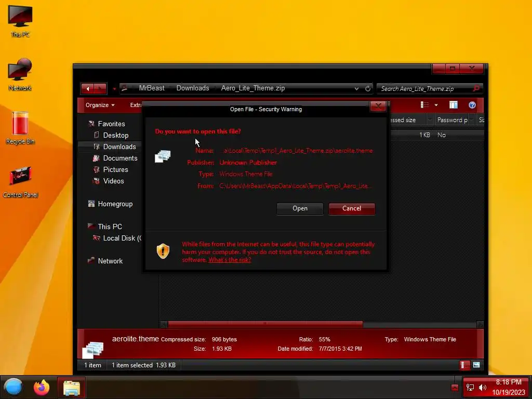Toggle the preview pane icon
Image resolution: width=532 pixels, height=399 pixels.
click(453, 105)
